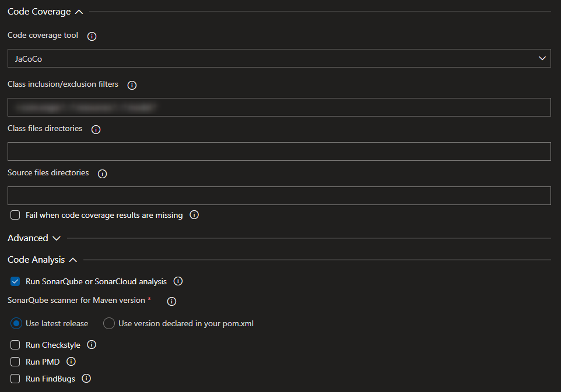Select the Use latest release option
The width and height of the screenshot is (561, 392).
pos(17,323)
